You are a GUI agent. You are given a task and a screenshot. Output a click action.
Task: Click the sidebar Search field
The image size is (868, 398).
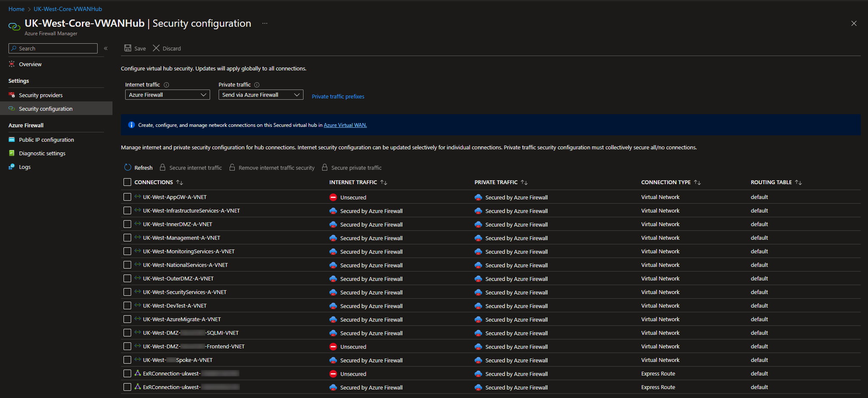(x=53, y=48)
